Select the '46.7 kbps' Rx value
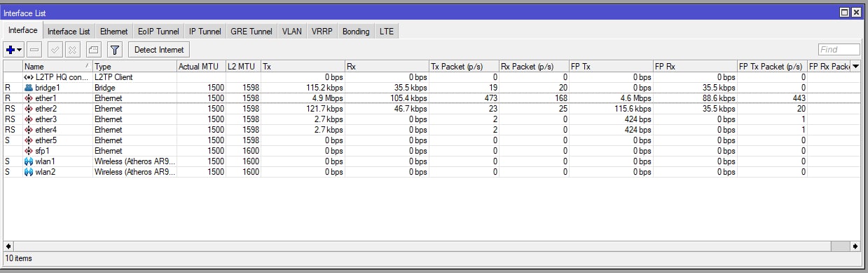 pos(411,109)
